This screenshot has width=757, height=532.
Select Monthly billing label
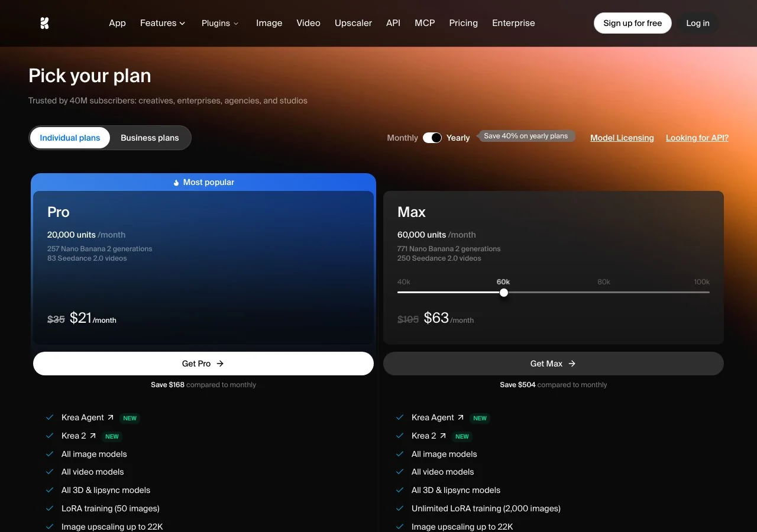pyautogui.click(x=402, y=138)
